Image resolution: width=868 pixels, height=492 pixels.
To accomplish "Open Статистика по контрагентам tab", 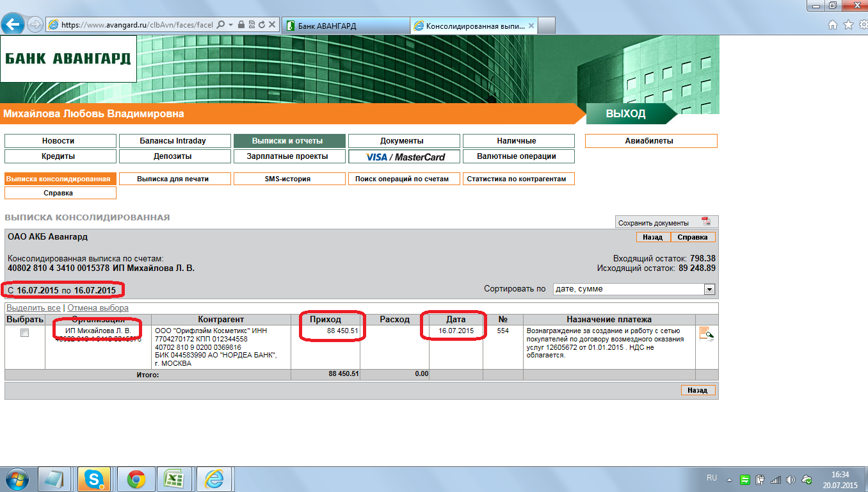I will click(x=518, y=179).
